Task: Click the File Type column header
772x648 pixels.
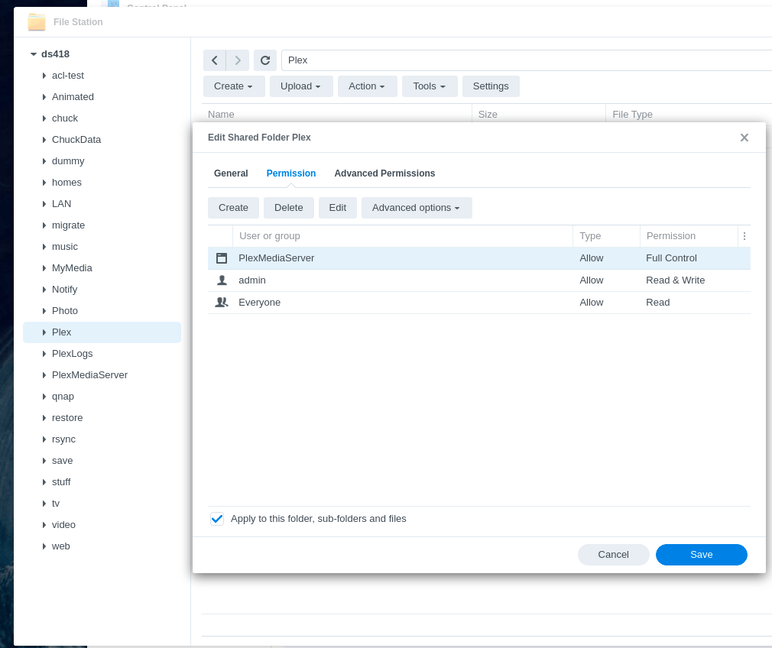Action: tap(688, 114)
